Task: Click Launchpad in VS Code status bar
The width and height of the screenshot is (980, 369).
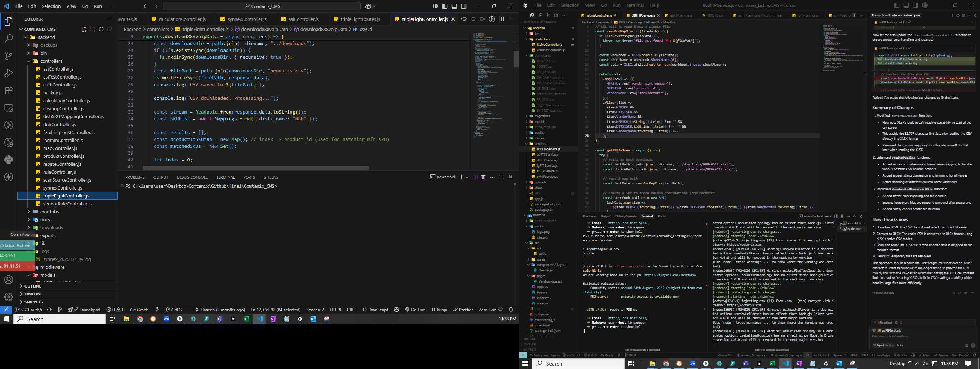Action: click(x=84, y=310)
